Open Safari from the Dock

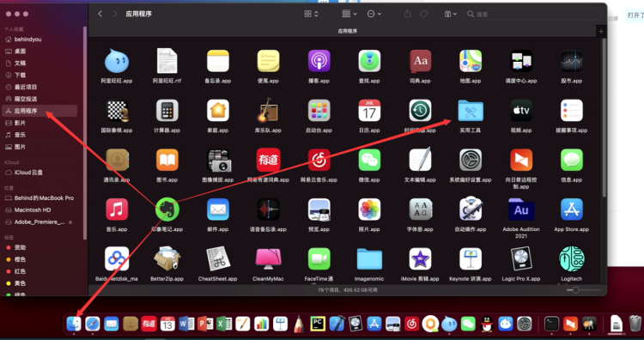coord(93,324)
